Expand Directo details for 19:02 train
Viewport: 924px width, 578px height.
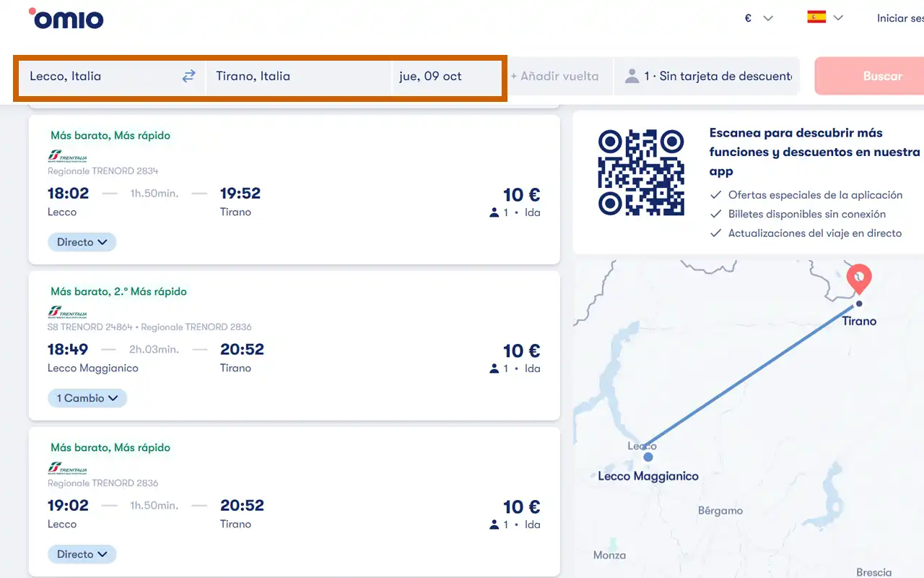[x=82, y=554]
